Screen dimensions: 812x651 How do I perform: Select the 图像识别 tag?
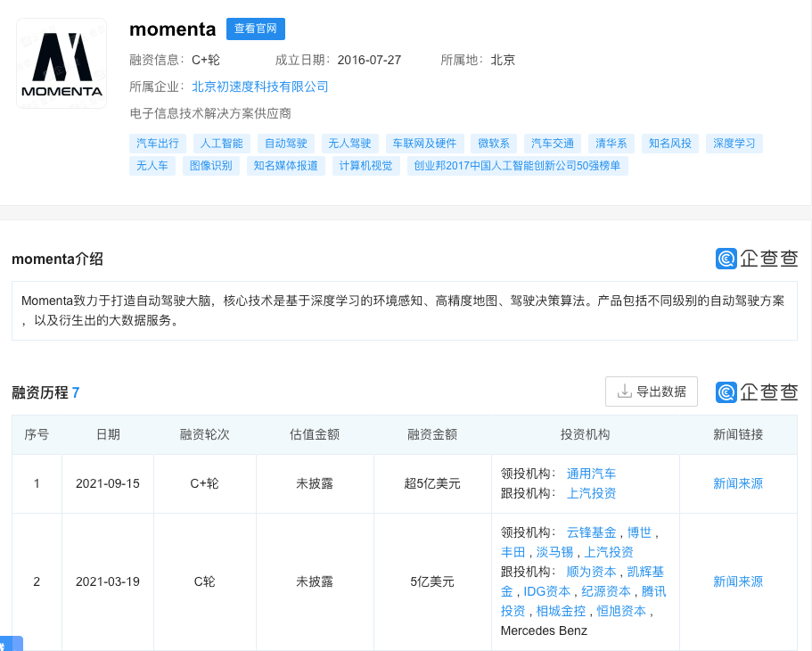(x=210, y=166)
